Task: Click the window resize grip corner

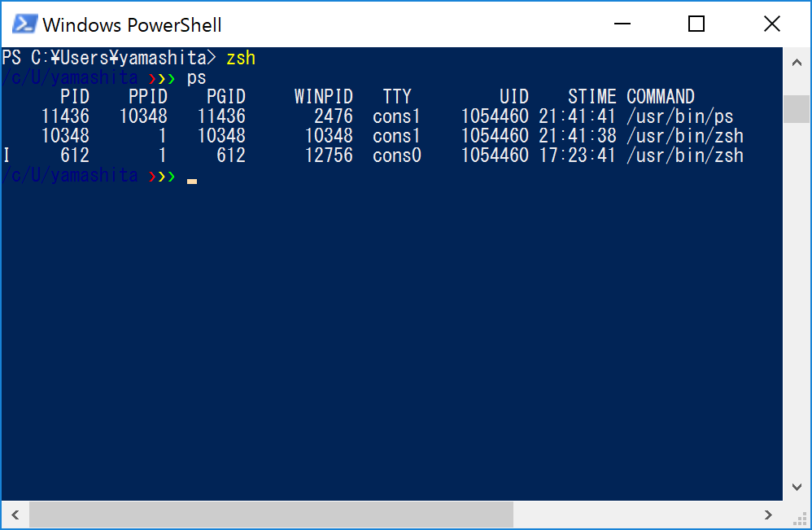Action: (800, 519)
